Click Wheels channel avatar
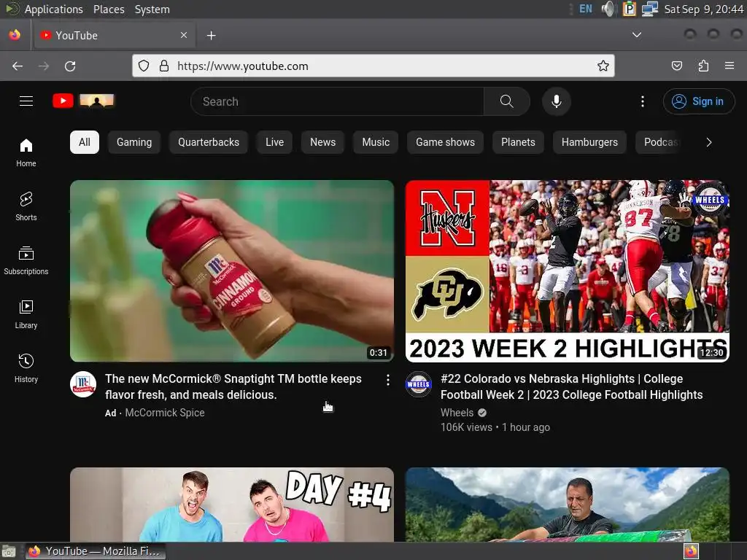Screen dimensions: 747x560 click(x=419, y=384)
